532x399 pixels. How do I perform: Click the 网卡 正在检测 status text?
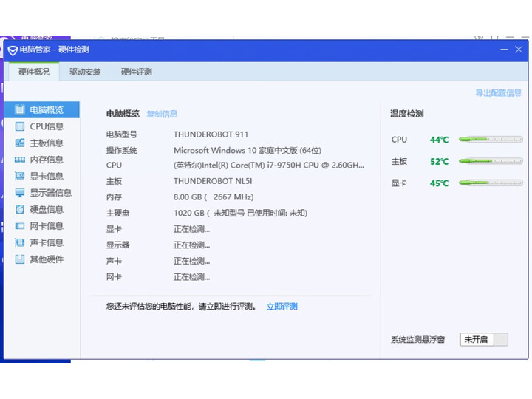[191, 277]
